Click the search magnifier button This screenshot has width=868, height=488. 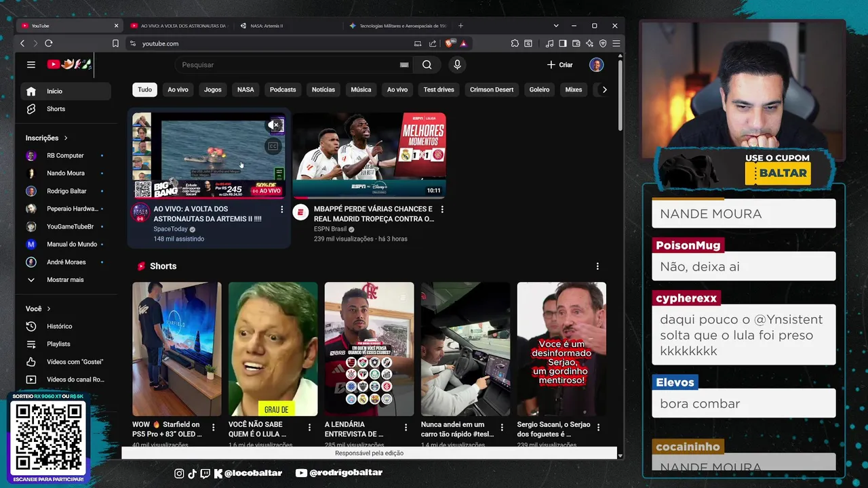pyautogui.click(x=427, y=64)
